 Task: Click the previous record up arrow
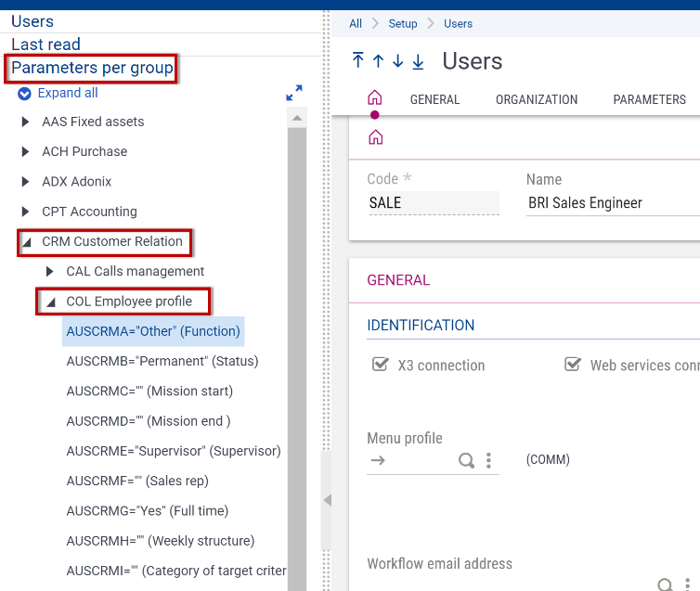click(378, 61)
